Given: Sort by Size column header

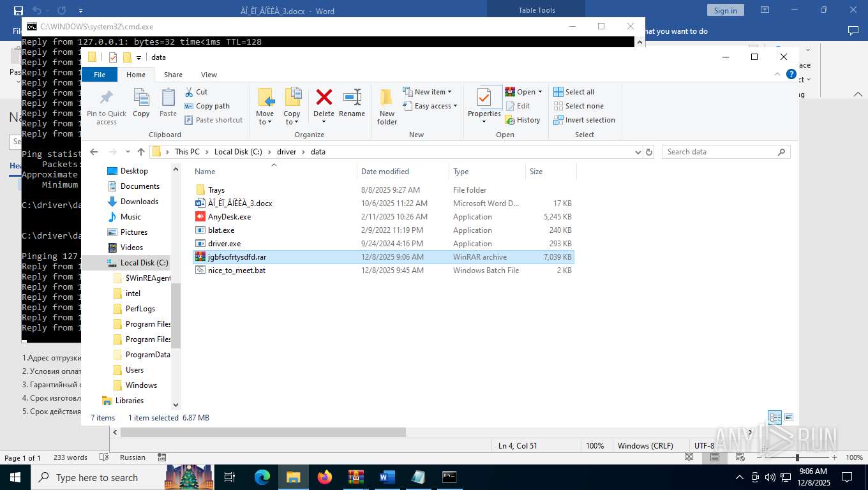Looking at the screenshot, I should click(551, 171).
